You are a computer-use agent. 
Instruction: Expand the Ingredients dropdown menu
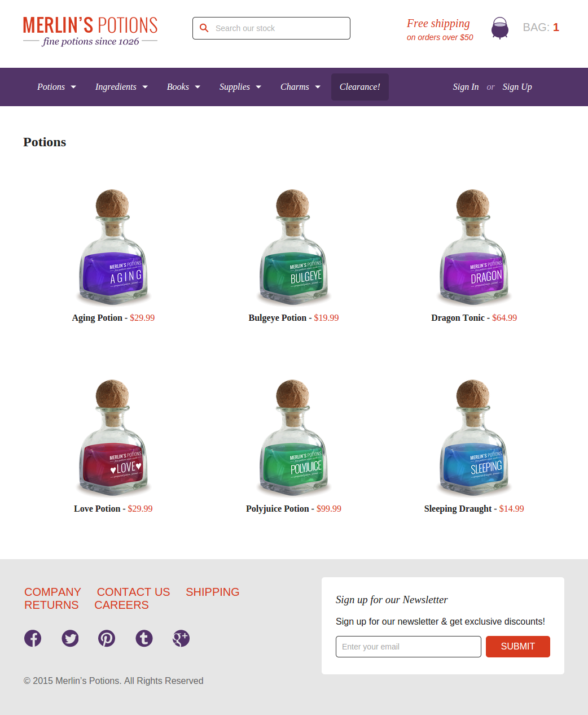121,87
